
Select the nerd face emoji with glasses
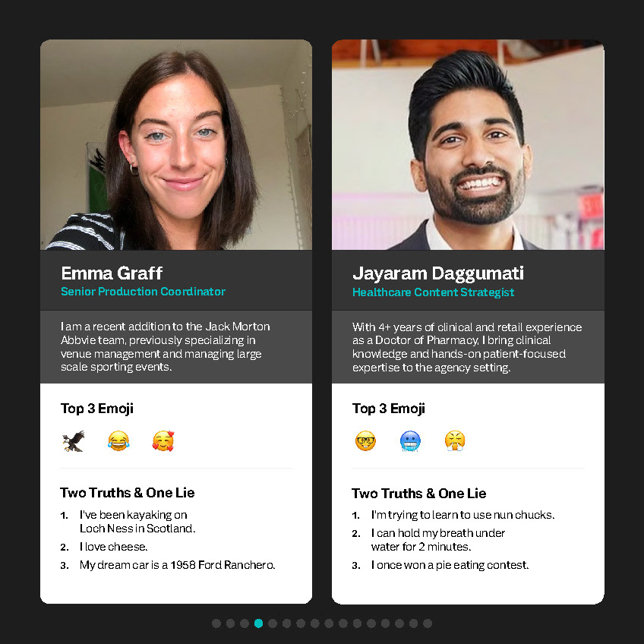click(365, 441)
